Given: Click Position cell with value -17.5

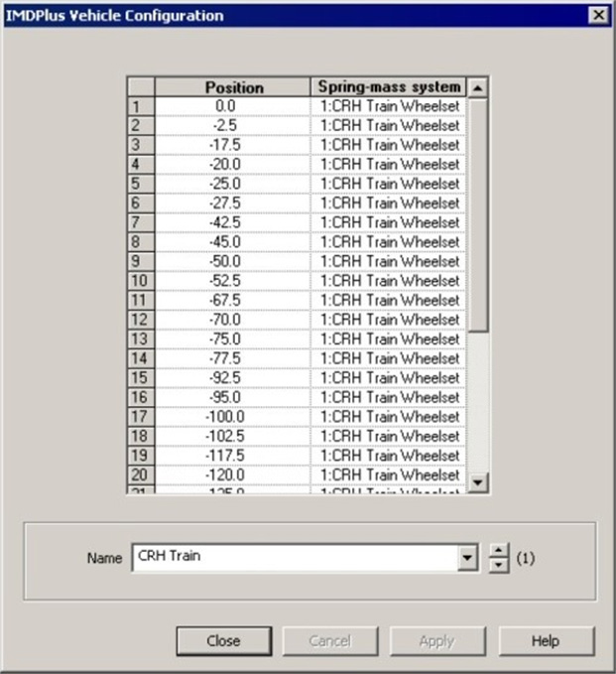Looking at the screenshot, I should click(233, 145).
